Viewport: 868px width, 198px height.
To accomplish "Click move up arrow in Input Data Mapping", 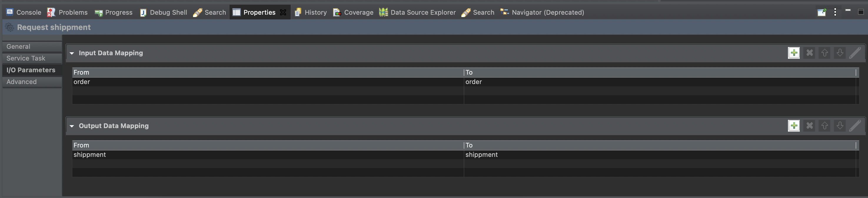I will point(824,53).
